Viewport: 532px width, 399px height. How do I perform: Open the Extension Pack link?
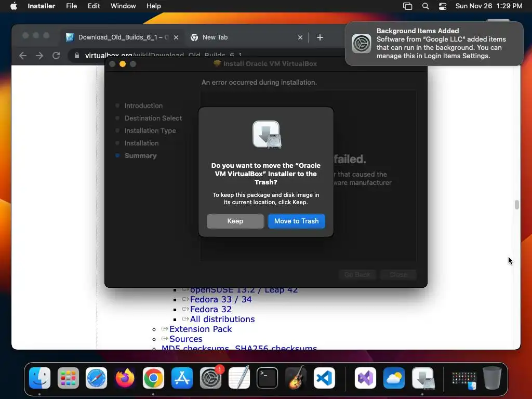pyautogui.click(x=201, y=329)
